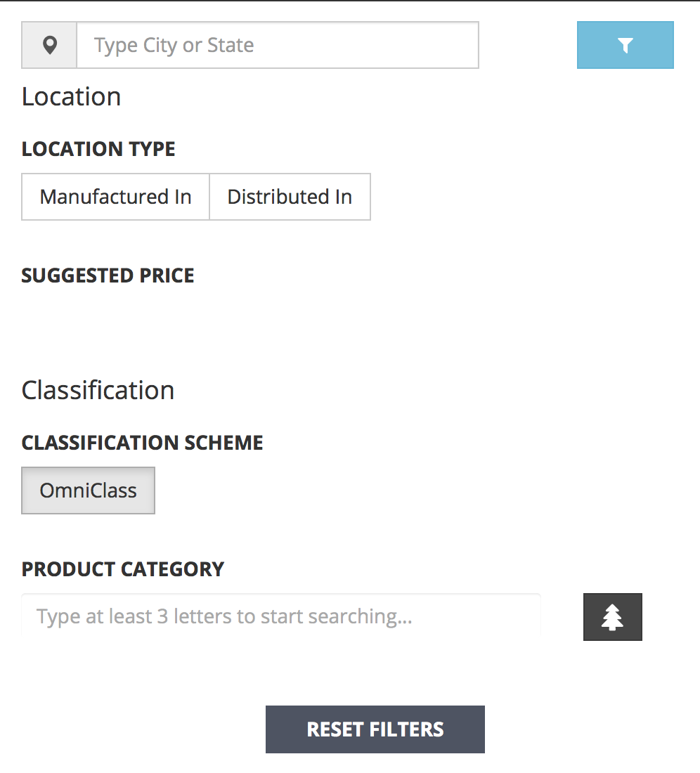
Task: Focus the product category search box
Action: (281, 616)
